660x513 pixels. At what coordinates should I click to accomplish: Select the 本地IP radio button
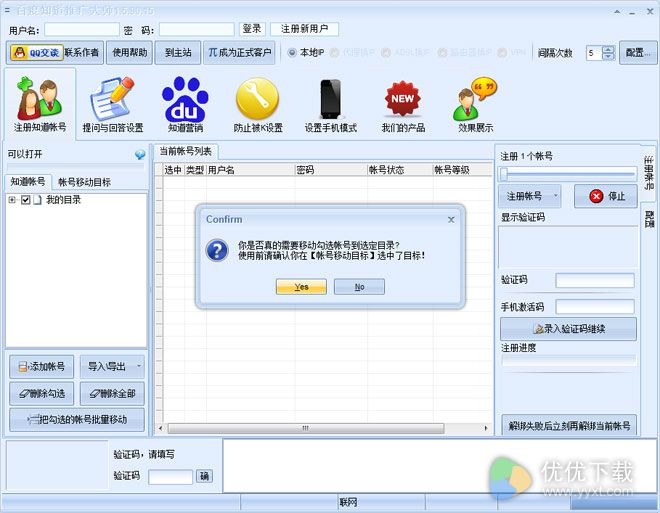point(292,53)
